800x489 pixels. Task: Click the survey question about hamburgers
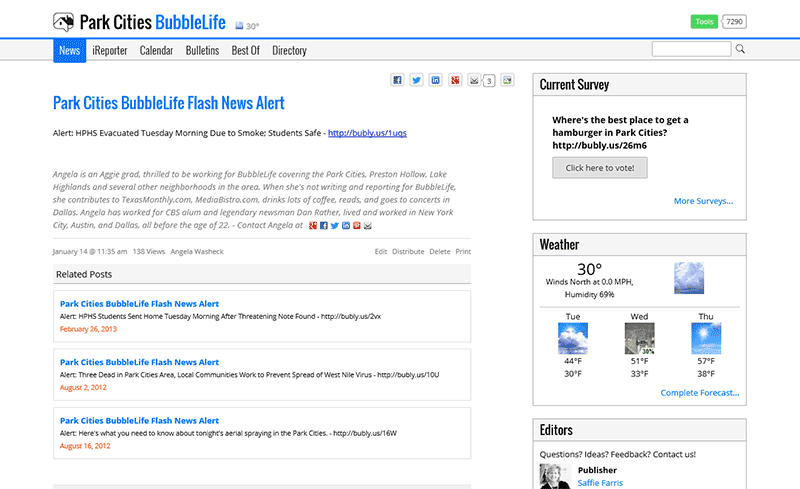pyautogui.click(x=620, y=133)
